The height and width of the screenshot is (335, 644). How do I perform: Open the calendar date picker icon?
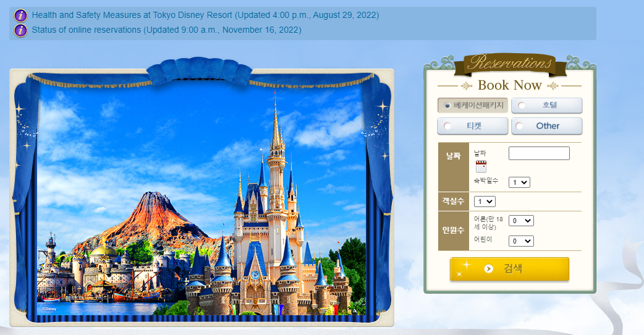pyautogui.click(x=481, y=166)
